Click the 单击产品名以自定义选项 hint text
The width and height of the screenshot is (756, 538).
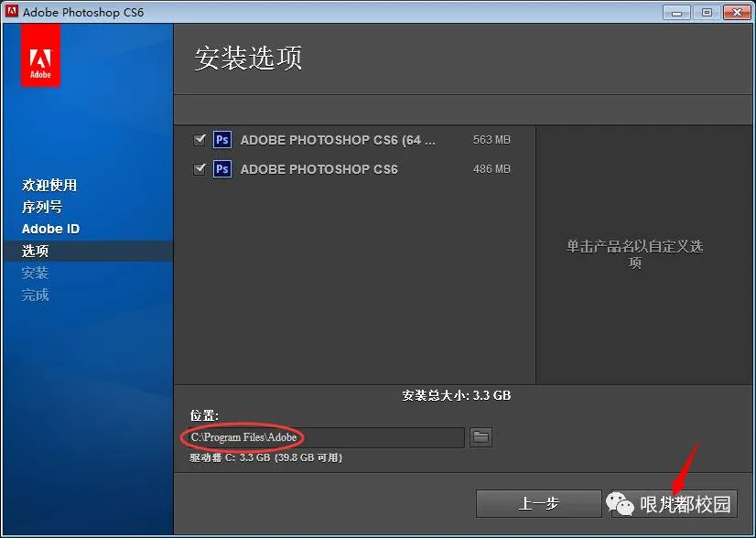(x=634, y=254)
